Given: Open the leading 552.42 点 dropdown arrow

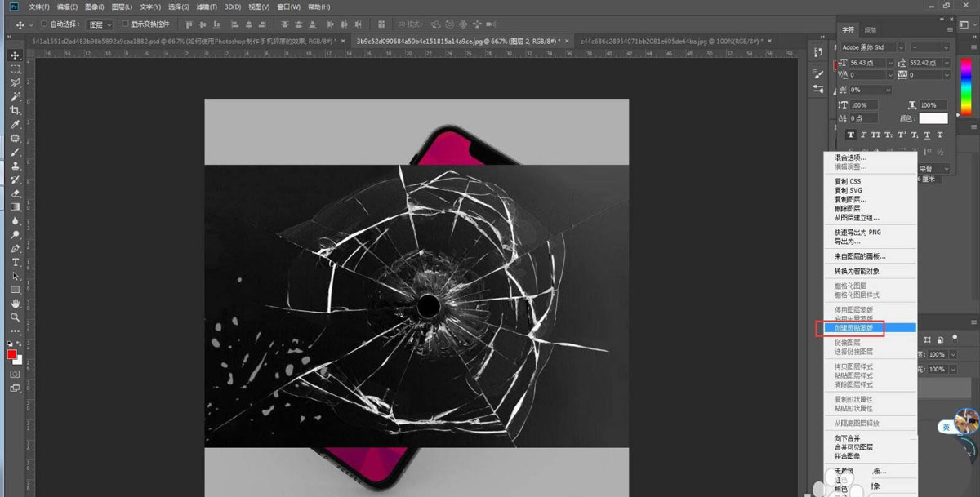Looking at the screenshot, I should 946,62.
